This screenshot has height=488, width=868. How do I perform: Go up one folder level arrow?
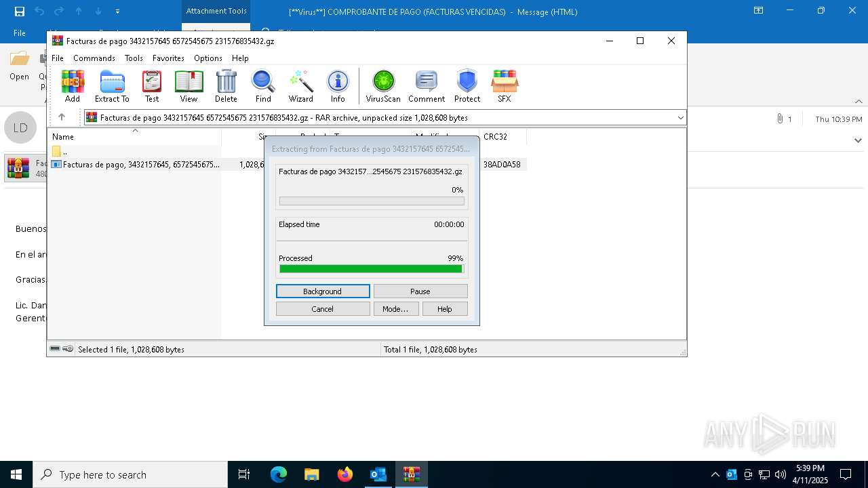pos(61,117)
